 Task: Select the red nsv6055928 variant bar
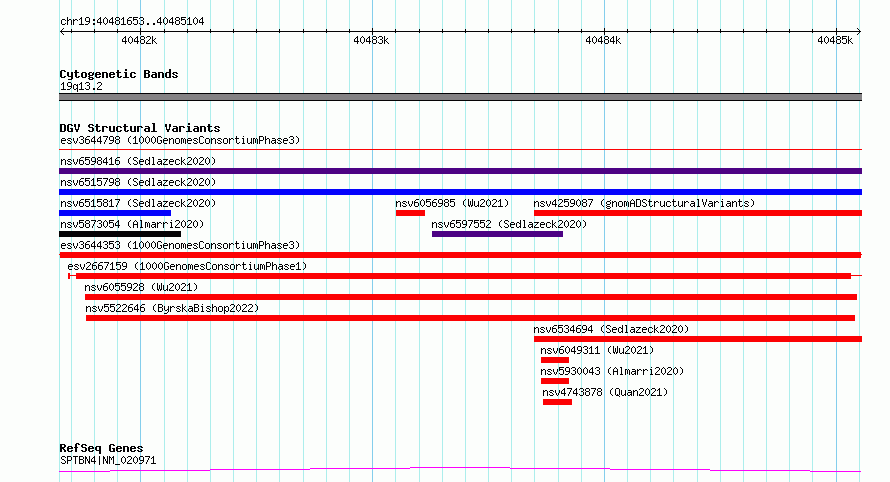point(471,297)
